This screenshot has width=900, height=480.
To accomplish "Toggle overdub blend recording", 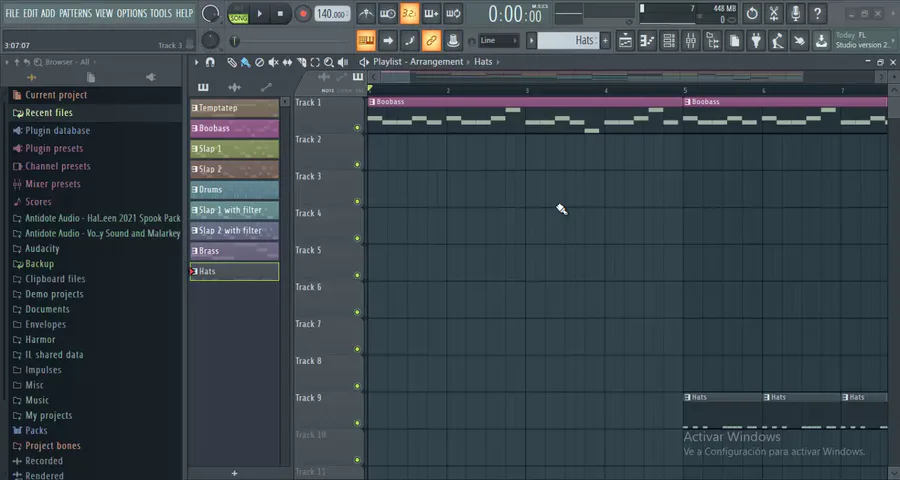I will tap(431, 13).
